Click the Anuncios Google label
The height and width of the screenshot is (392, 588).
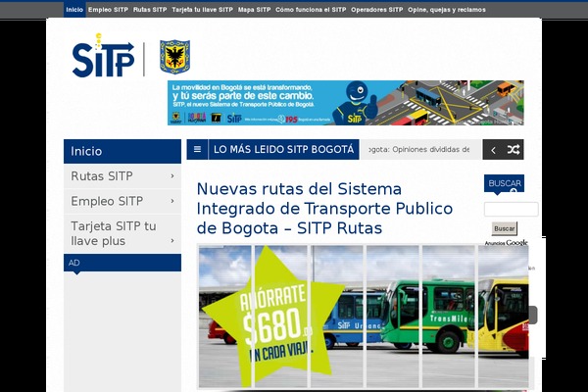(506, 243)
